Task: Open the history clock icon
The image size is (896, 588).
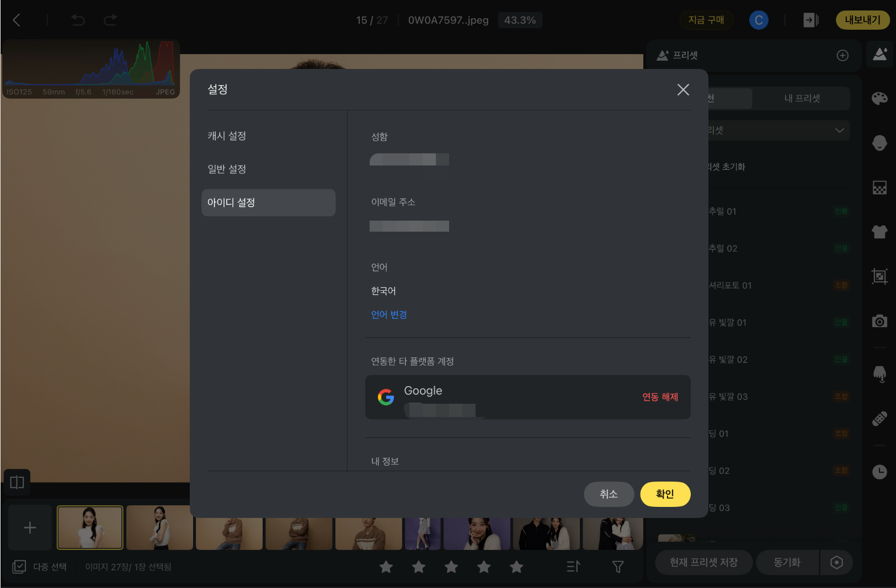Action: (x=879, y=472)
